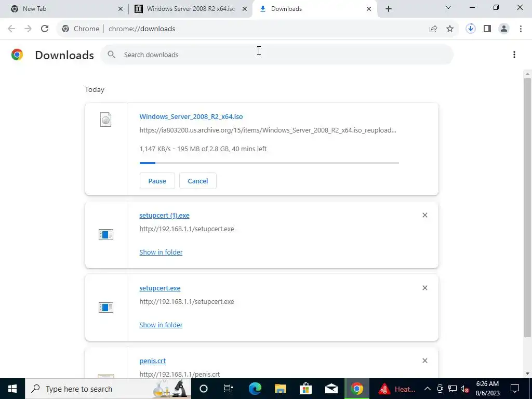
Task: Click the Chrome logo beside Downloads title
Action: (x=17, y=55)
